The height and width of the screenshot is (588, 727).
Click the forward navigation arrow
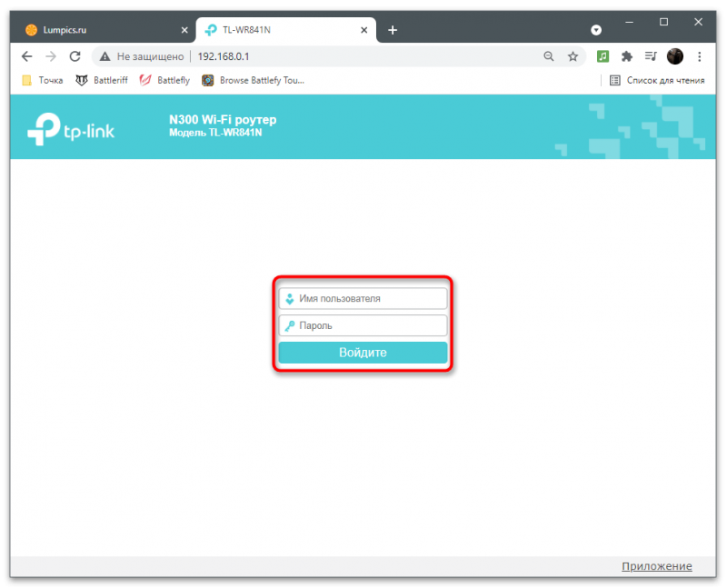[51, 56]
